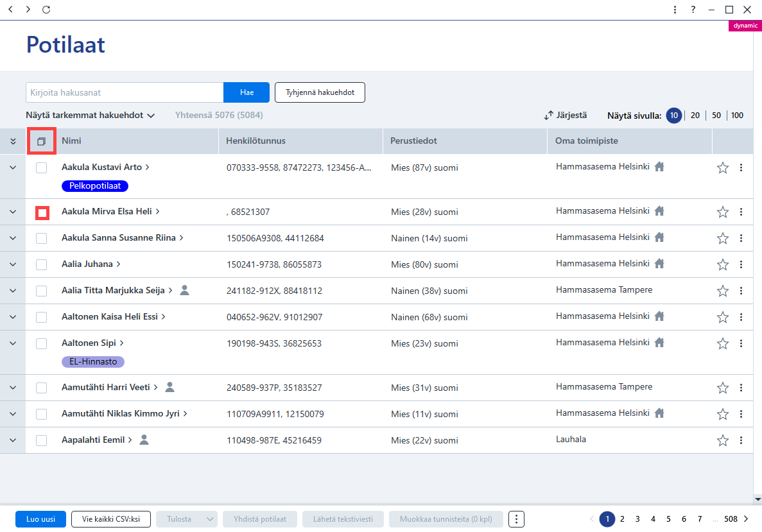The width and height of the screenshot is (762, 532).
Task: Click the browser back arrow
Action: (11, 9)
